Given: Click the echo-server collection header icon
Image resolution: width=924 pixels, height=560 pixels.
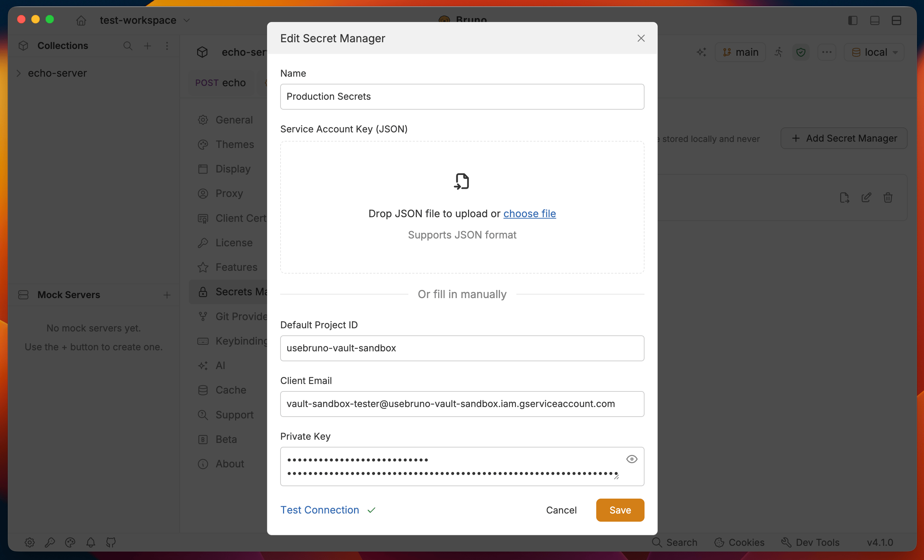Looking at the screenshot, I should coord(202,52).
